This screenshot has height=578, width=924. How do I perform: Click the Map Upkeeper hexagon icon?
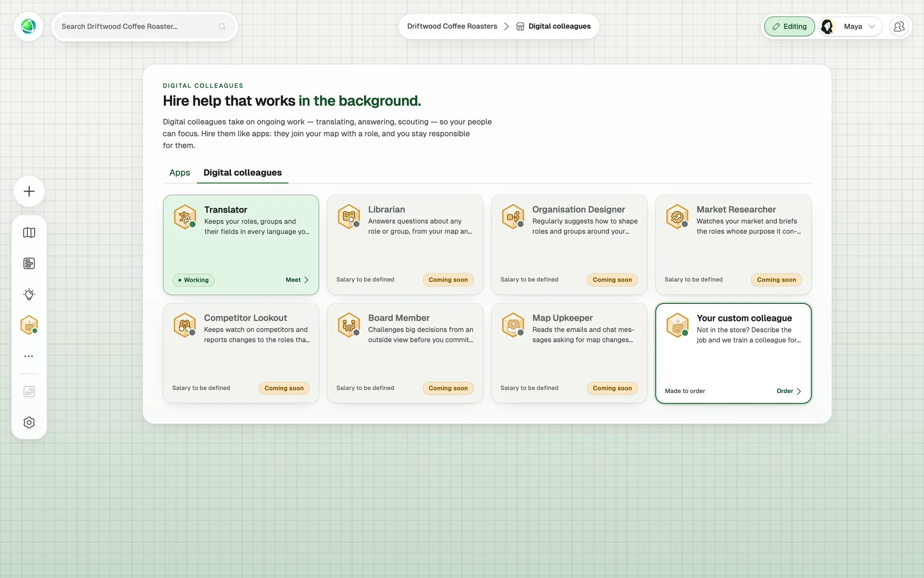[513, 325]
